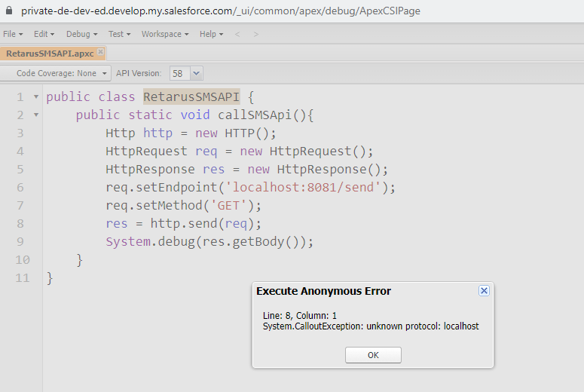Close the Execute Anonymous Error dialog
584x392 pixels.
(x=484, y=291)
